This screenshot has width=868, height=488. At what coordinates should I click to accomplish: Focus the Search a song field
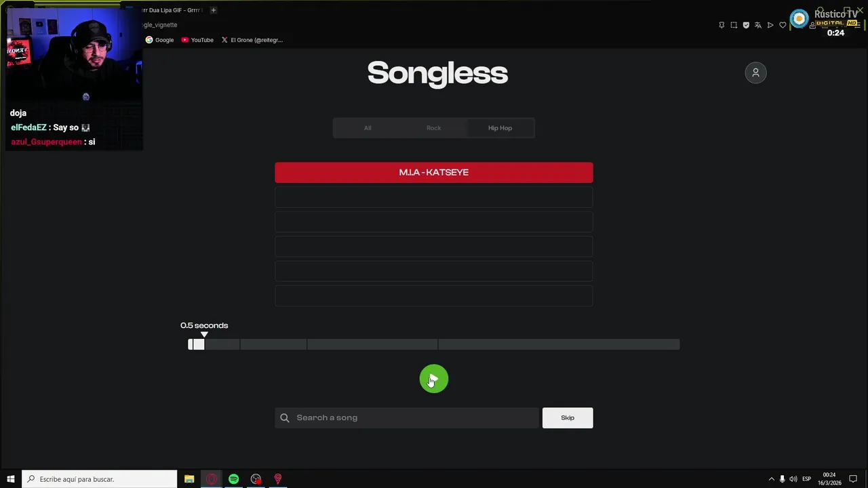[407, 418]
